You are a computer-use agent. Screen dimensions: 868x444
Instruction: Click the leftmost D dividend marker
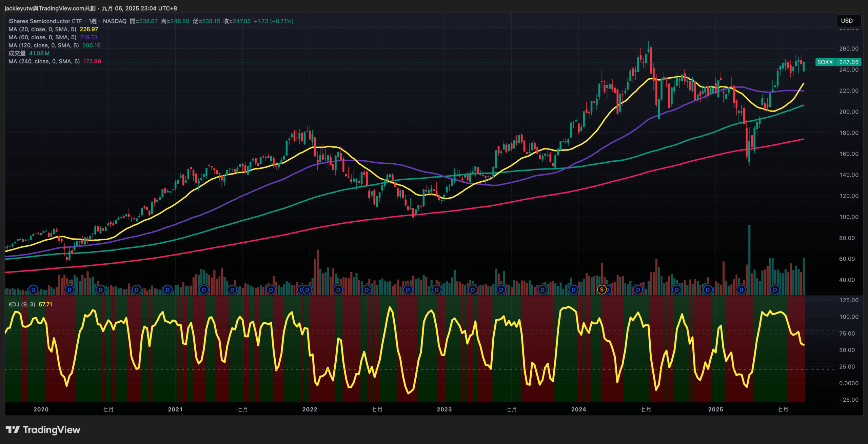33,289
